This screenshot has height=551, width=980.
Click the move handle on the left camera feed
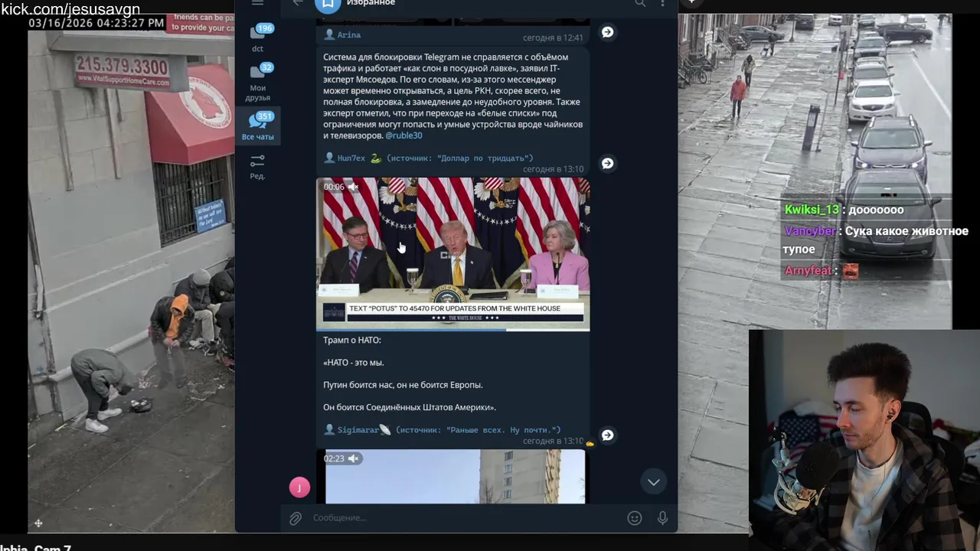(x=38, y=523)
